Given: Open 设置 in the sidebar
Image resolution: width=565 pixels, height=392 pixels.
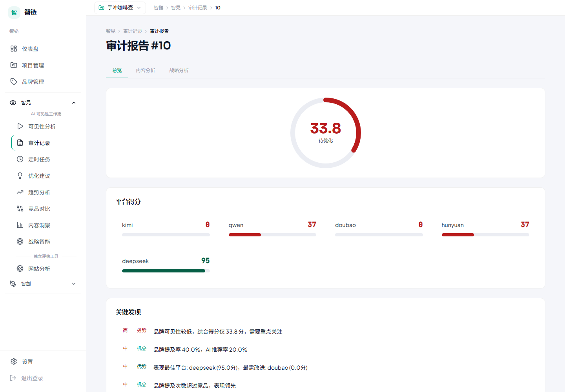Looking at the screenshot, I should (43, 361).
